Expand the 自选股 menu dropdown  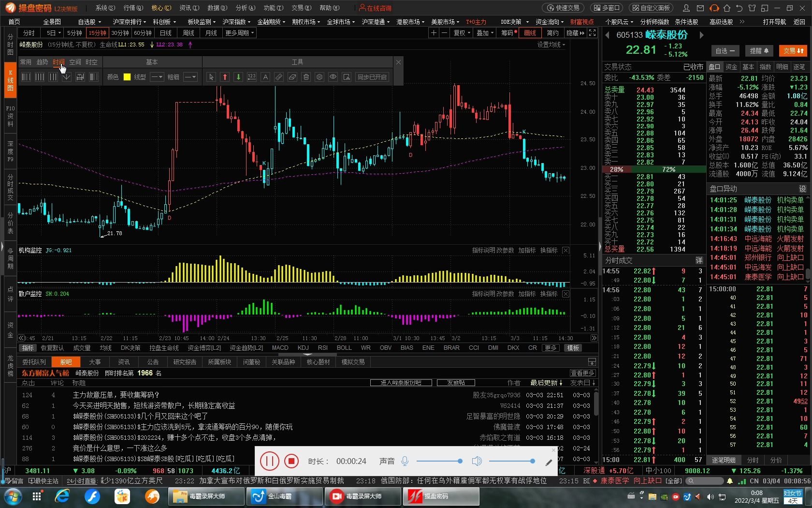[89, 22]
